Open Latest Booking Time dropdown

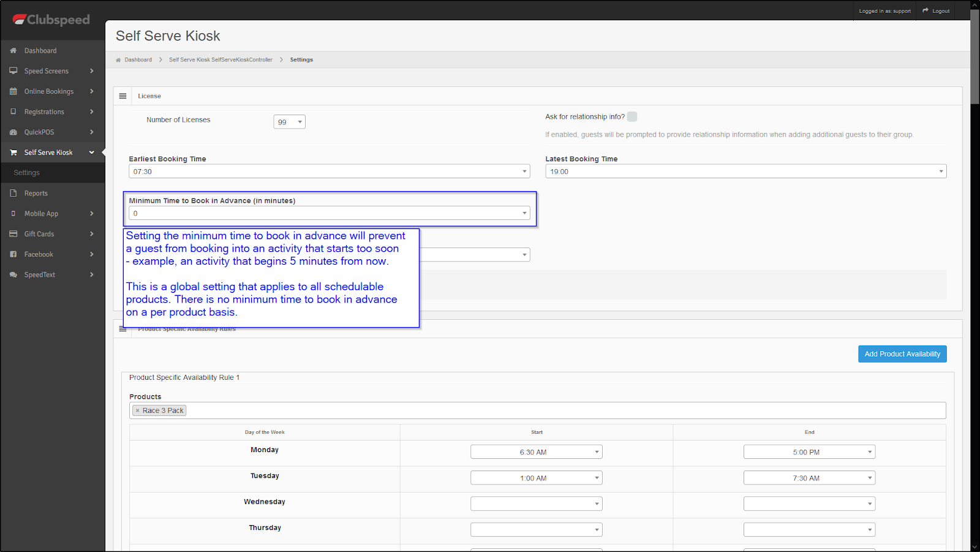(x=746, y=172)
